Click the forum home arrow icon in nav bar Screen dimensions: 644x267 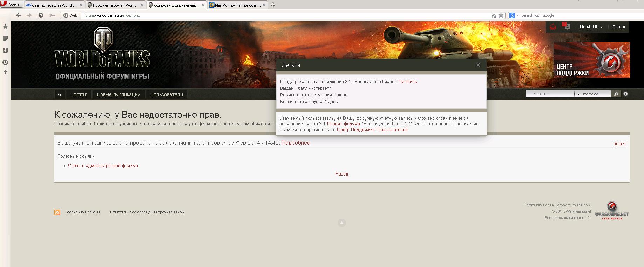pyautogui.click(x=60, y=94)
